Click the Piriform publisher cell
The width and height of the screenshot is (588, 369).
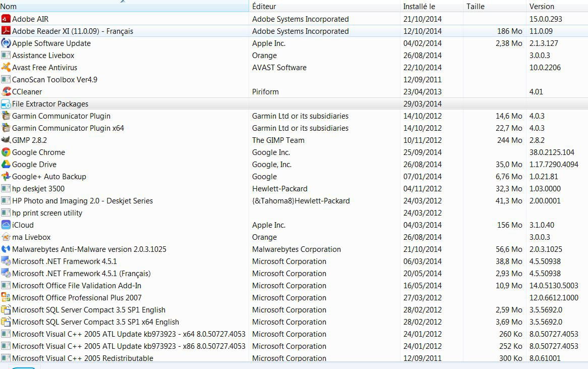coord(265,91)
